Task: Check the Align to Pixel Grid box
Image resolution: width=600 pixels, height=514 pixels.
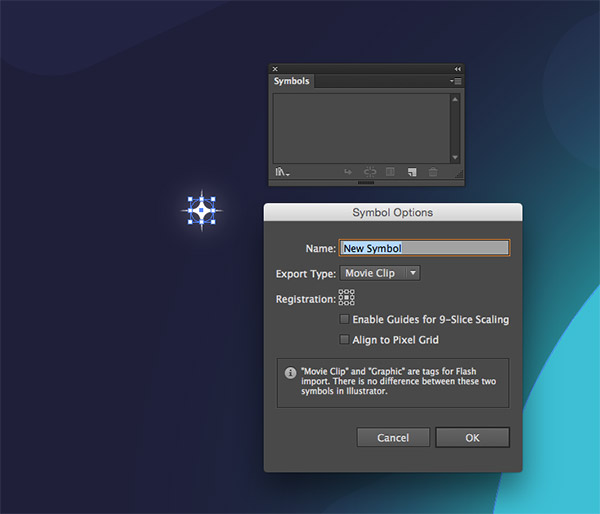Action: tap(345, 340)
